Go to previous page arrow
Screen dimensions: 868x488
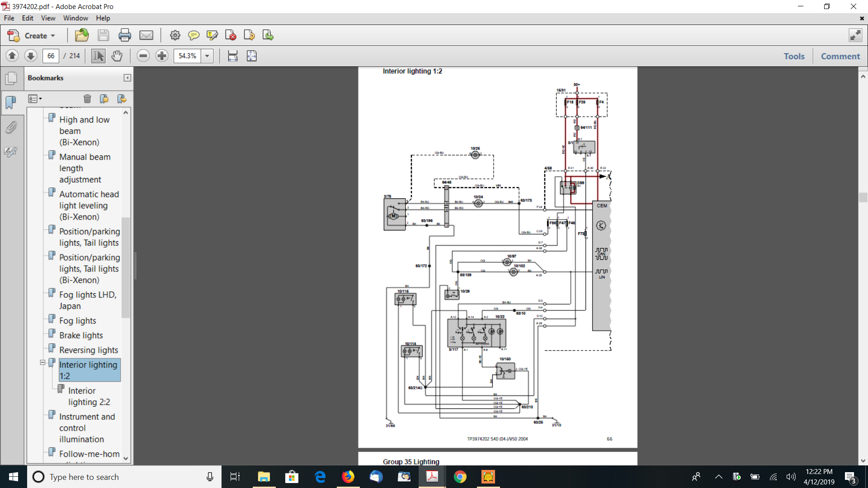click(12, 56)
